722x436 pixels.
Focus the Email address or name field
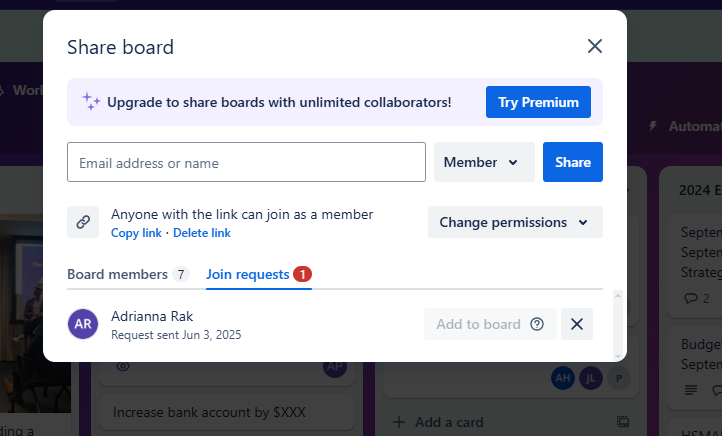click(x=246, y=162)
